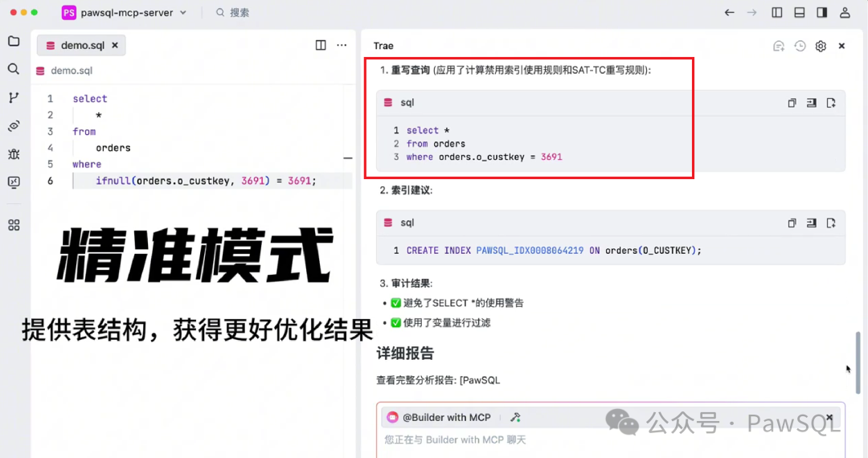Open editor more actions ellipsis

pyautogui.click(x=342, y=45)
